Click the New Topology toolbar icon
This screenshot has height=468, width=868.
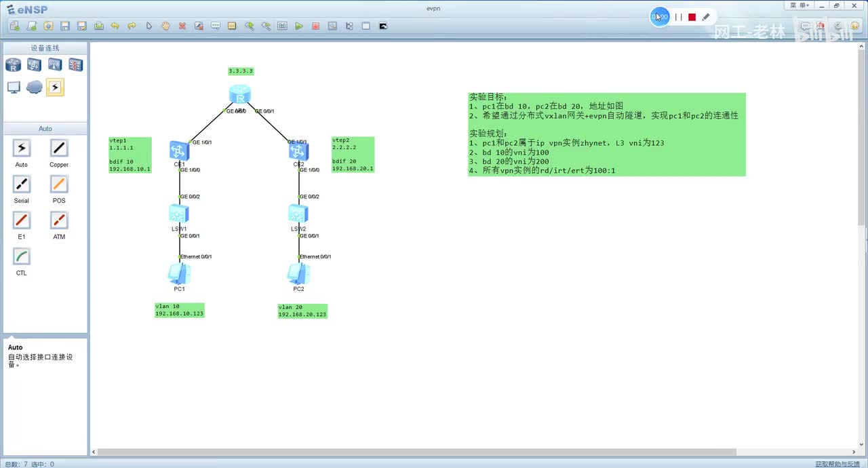15,26
